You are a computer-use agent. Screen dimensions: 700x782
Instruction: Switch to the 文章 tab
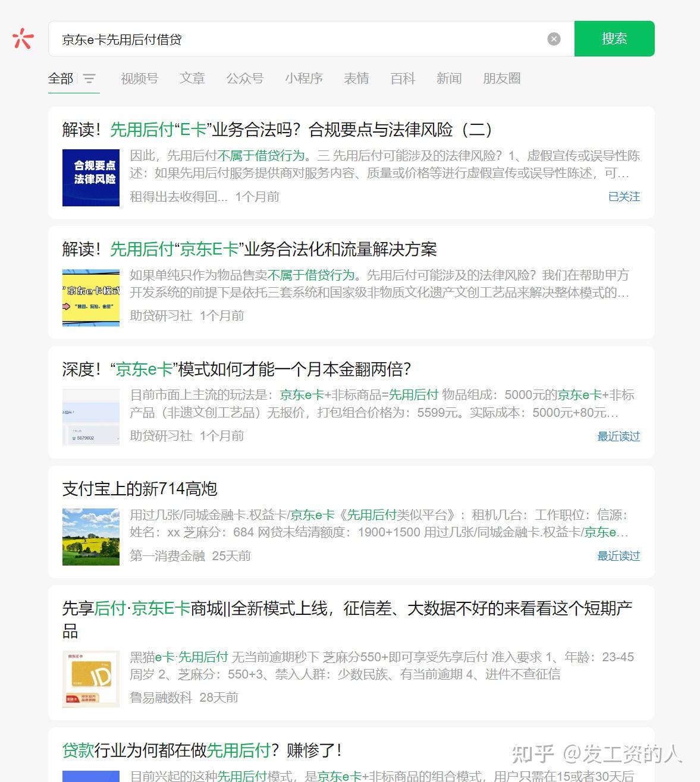[x=192, y=78]
